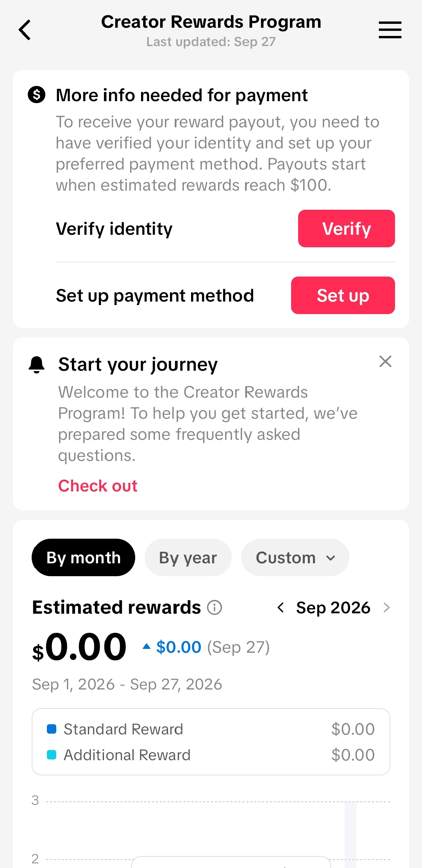
Task: Tap the bell notification icon
Action: [37, 364]
